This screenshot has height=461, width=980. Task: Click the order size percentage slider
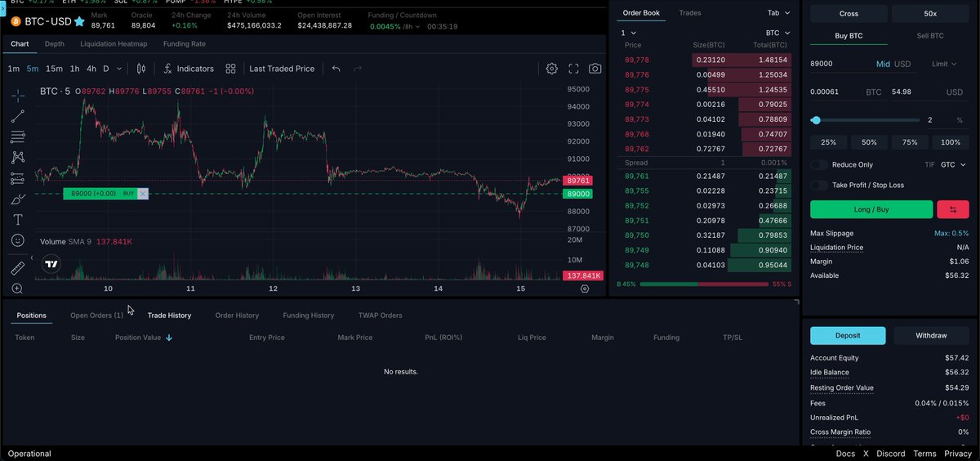tap(865, 120)
